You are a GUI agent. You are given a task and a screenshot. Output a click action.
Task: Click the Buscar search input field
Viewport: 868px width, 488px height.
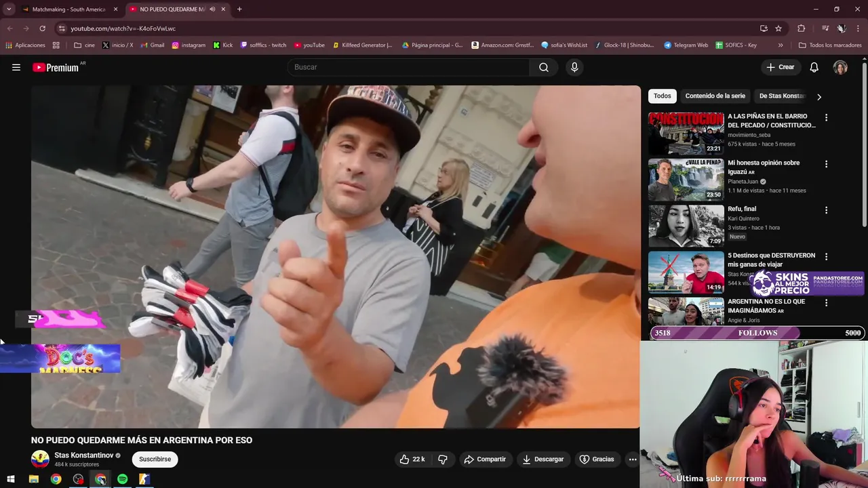[409, 67]
